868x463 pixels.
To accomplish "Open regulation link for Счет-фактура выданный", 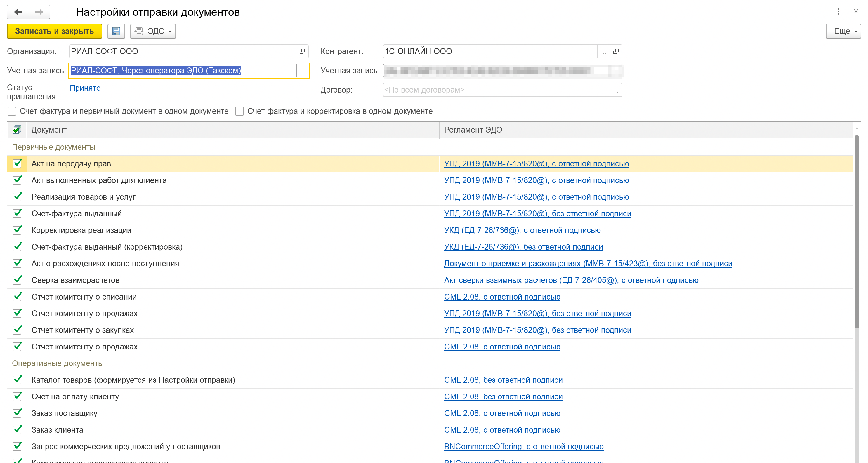I will point(537,214).
